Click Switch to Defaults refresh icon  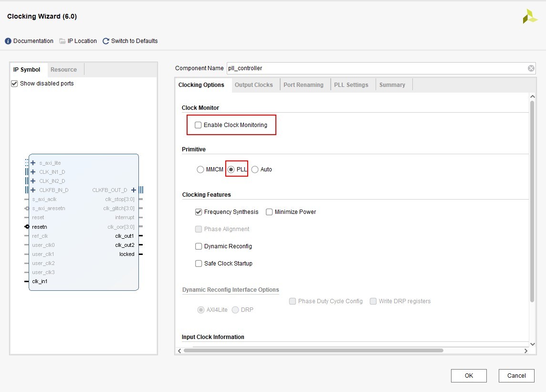[106, 41]
